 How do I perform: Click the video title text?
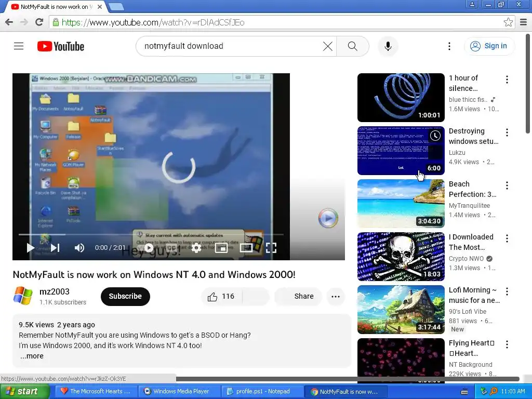click(x=154, y=274)
